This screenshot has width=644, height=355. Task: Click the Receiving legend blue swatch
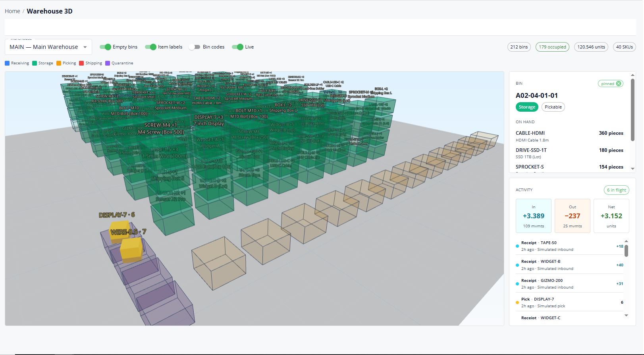7,63
